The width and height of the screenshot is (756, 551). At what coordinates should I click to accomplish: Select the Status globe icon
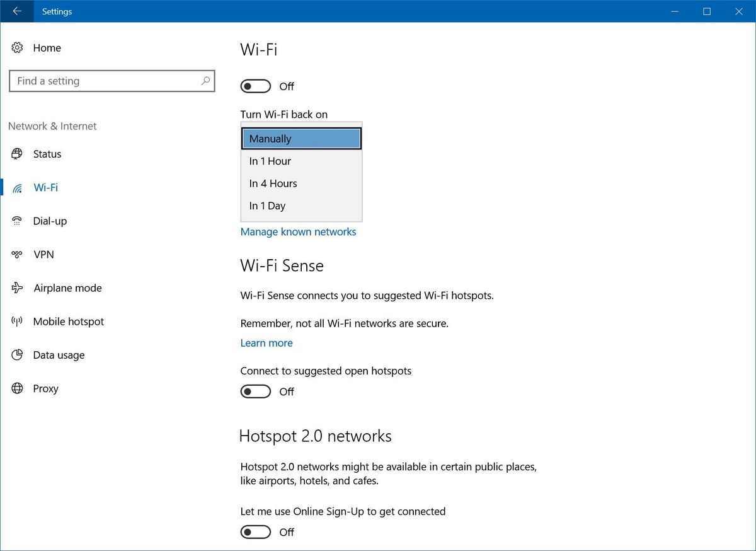[16, 154]
